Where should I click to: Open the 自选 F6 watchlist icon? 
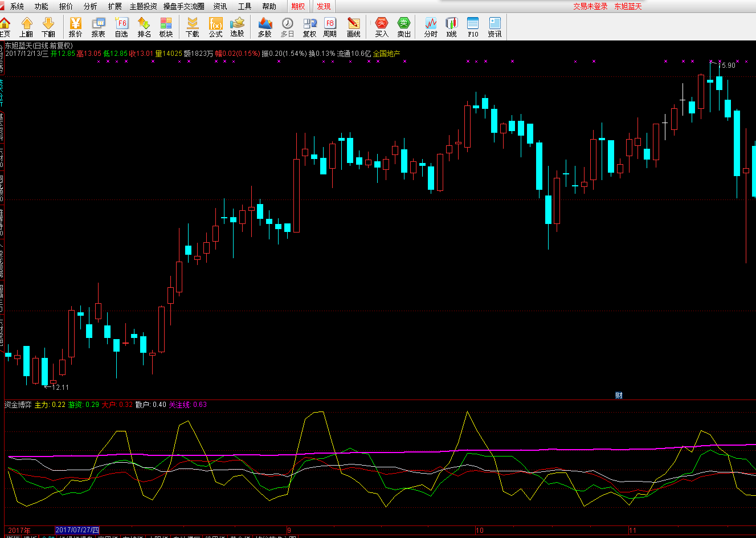[x=121, y=27]
